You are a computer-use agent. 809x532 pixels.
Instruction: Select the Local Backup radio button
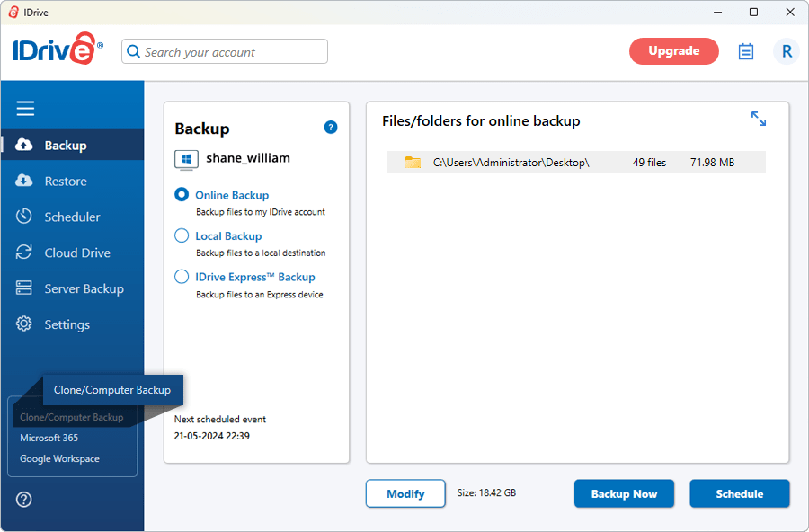(x=182, y=235)
